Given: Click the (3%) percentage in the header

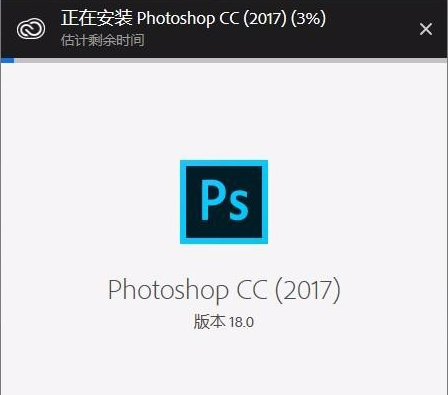Looking at the screenshot, I should coord(308,18).
